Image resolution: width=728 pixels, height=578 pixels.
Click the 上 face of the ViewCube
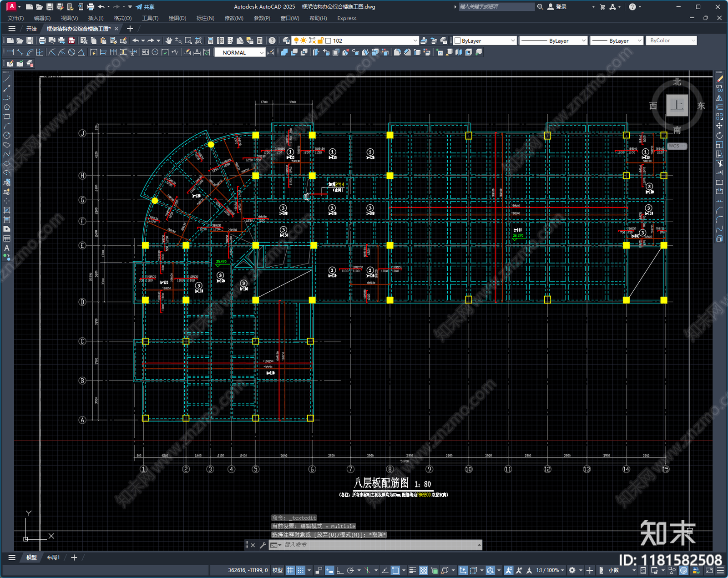(677, 106)
